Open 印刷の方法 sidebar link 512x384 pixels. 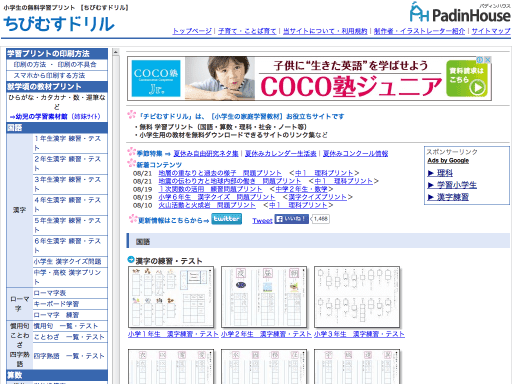(x=30, y=65)
